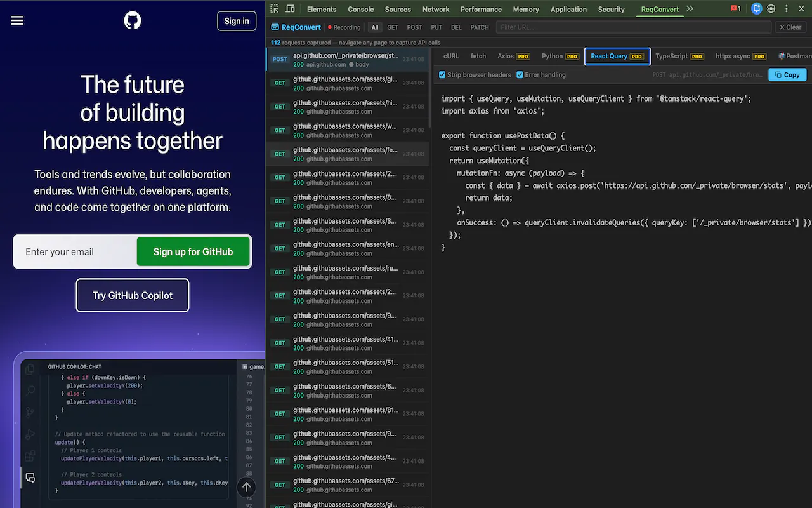Select the All method filter

tap(375, 27)
